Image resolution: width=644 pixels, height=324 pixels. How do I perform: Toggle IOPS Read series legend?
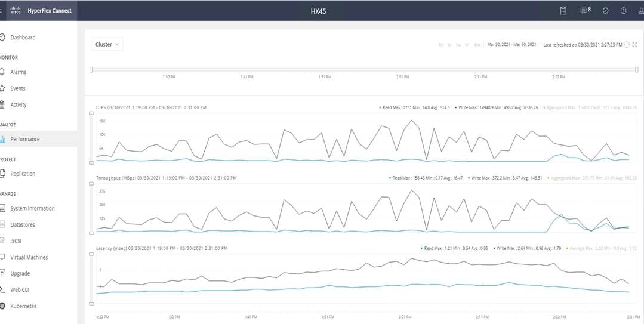pos(414,107)
